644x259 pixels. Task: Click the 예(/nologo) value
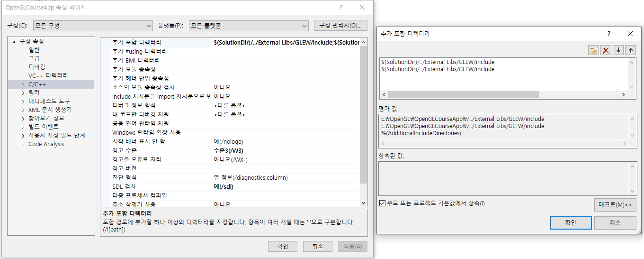coord(228,141)
